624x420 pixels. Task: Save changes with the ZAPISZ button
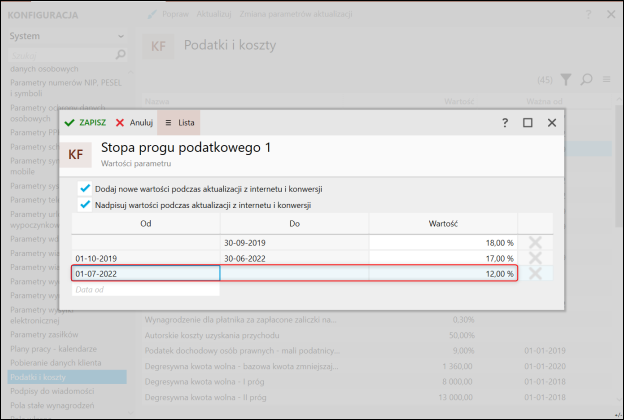[85, 123]
